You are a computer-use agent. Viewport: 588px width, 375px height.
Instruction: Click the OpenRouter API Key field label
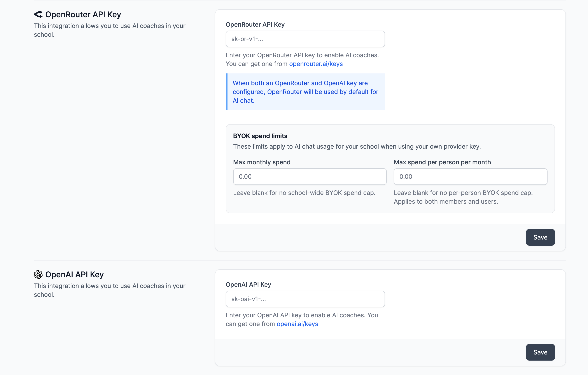click(255, 25)
